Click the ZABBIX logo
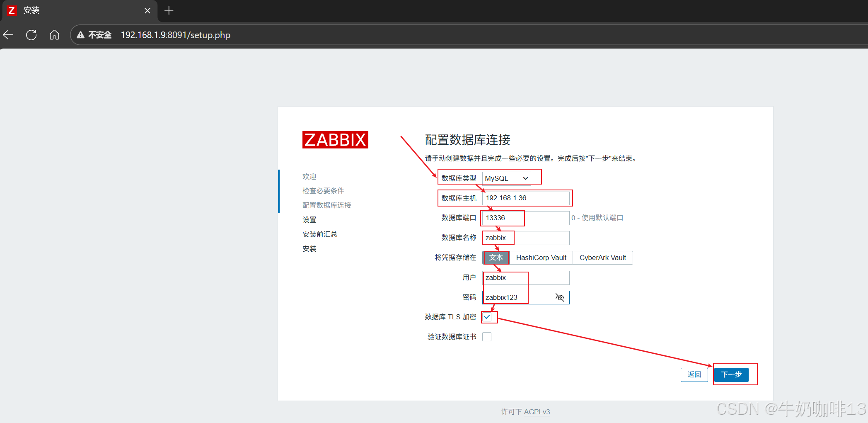This screenshot has width=868, height=423. 335,140
